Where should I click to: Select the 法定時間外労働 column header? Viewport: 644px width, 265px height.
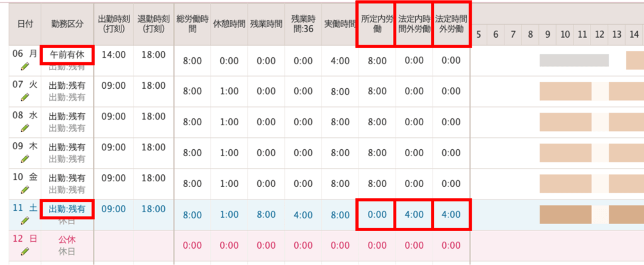click(452, 24)
